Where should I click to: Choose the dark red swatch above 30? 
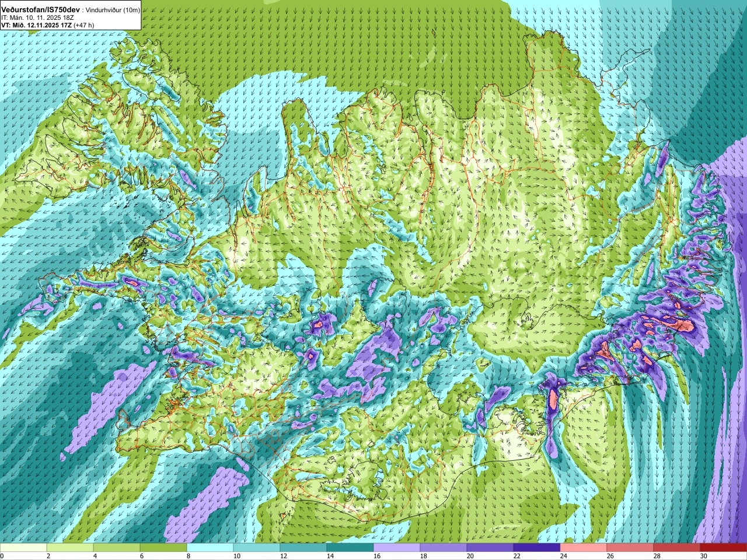coord(724,548)
